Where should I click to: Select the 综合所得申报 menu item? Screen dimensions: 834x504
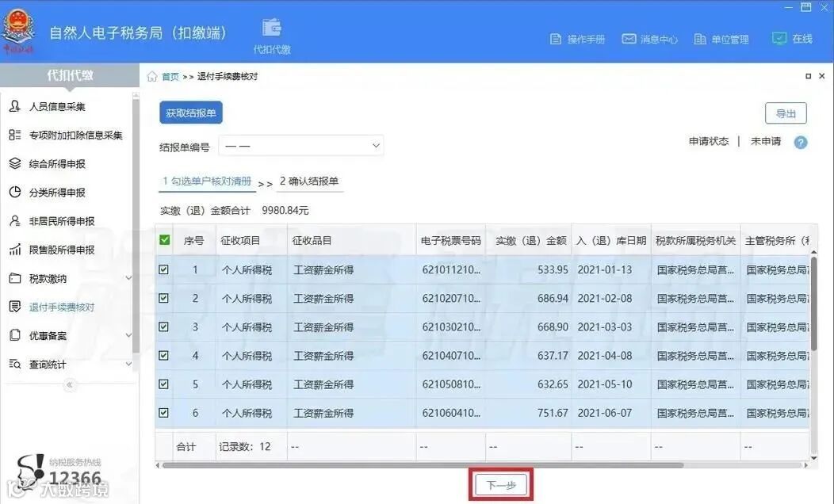[57, 164]
